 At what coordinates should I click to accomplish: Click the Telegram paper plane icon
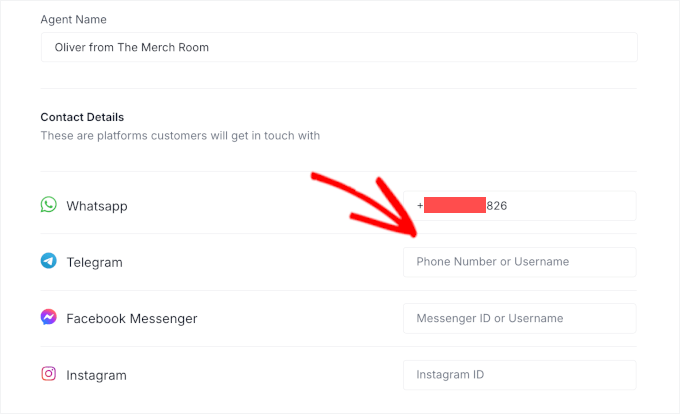pos(48,261)
